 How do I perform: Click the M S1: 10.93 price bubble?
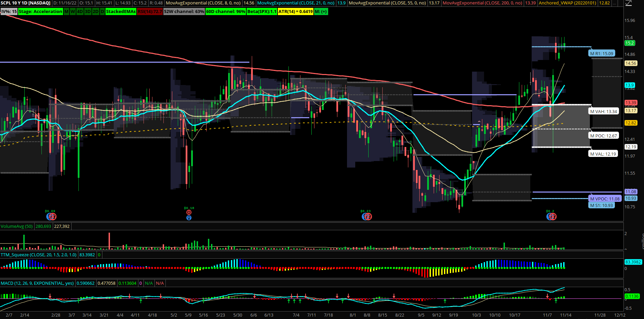coord(601,205)
